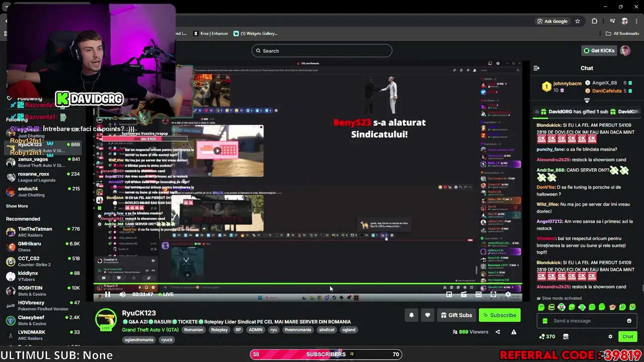Click the Send a message input field
The image size is (644, 362).
click(x=586, y=321)
